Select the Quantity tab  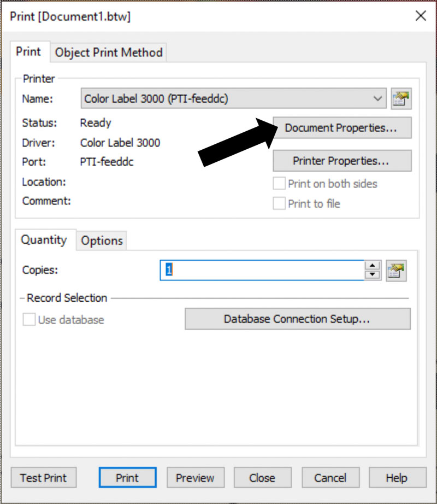[x=44, y=240]
